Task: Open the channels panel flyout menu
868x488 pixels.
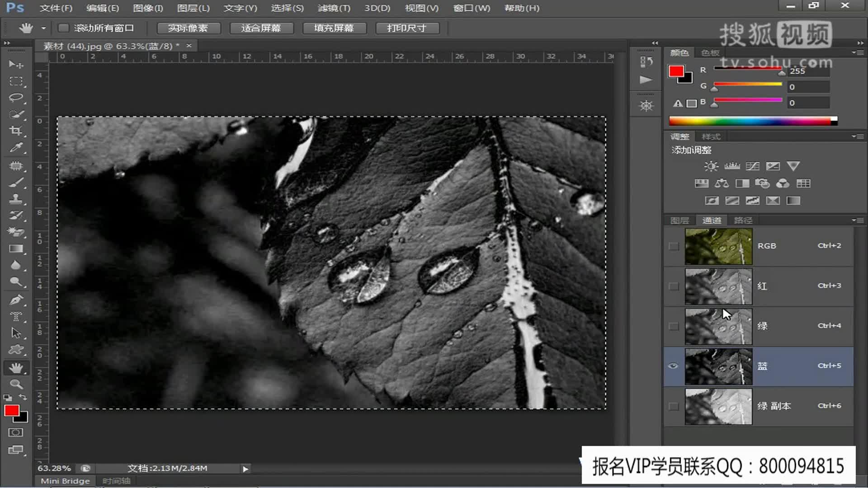Action: pyautogui.click(x=857, y=220)
